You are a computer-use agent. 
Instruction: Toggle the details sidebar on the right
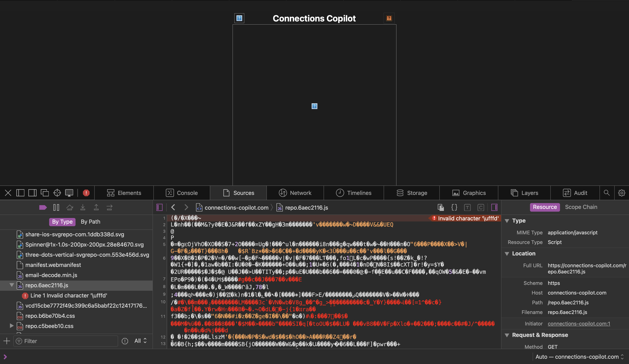pos(494,207)
